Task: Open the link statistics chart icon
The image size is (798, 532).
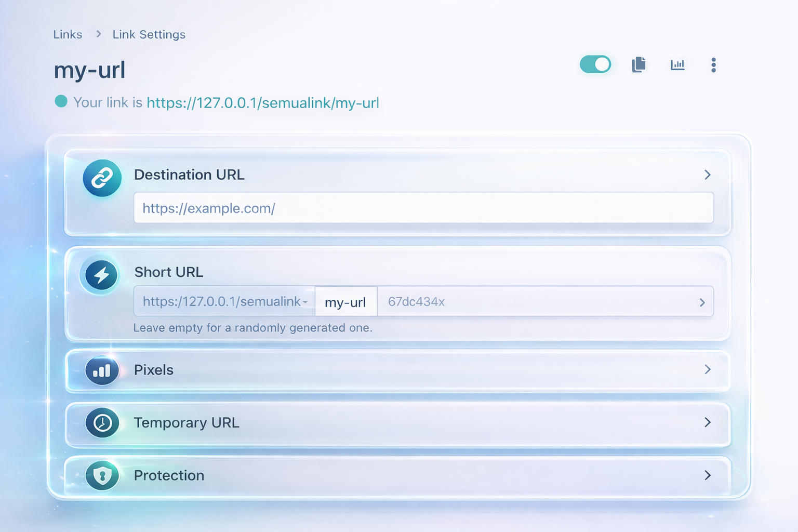Action: pos(677,65)
